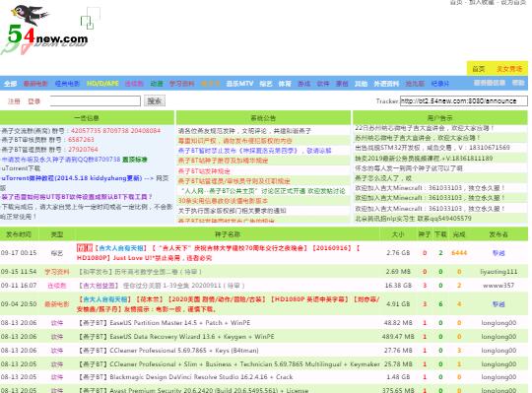Open the 纪录片 category tab
Screen dimensions: 532x393
(x=440, y=84)
